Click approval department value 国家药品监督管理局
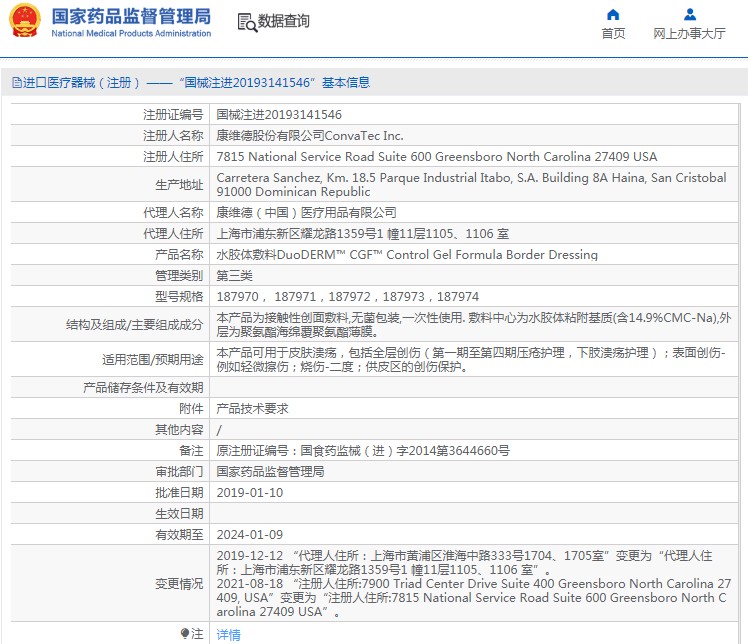The width and height of the screenshot is (748, 644). (270, 472)
